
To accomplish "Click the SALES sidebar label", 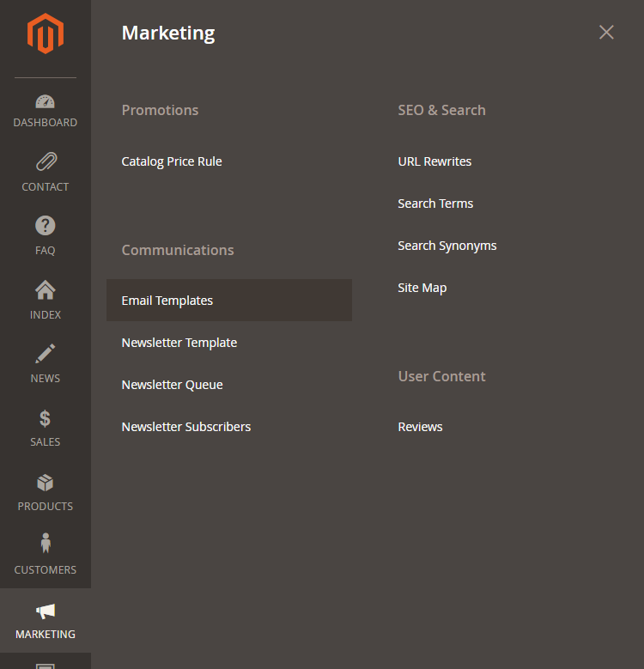I will pos(46,442).
